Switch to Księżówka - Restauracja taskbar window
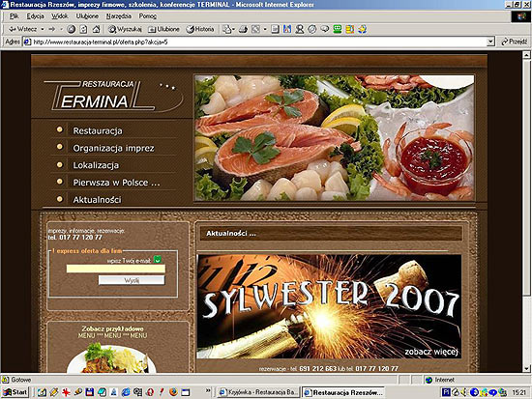Viewport: 532px width, 399px height. point(258,392)
